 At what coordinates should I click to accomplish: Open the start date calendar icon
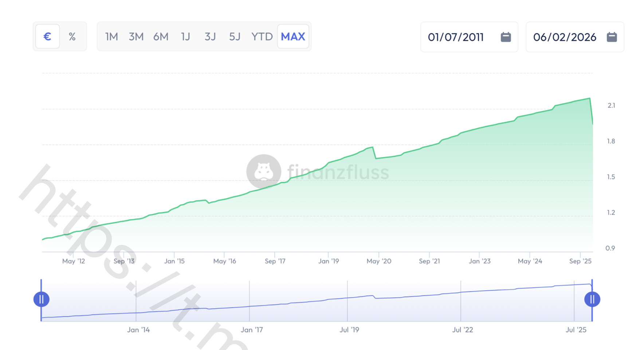(x=506, y=37)
